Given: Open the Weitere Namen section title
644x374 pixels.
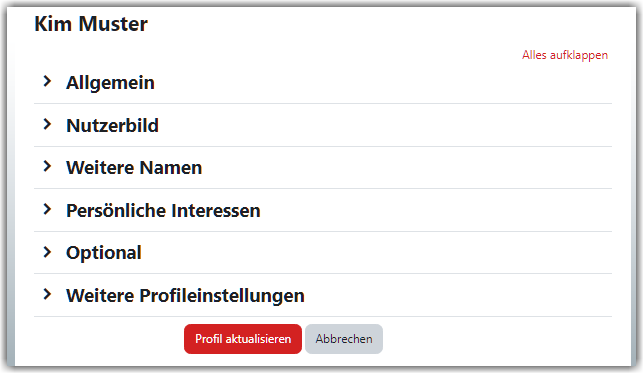Looking at the screenshot, I should point(134,167).
